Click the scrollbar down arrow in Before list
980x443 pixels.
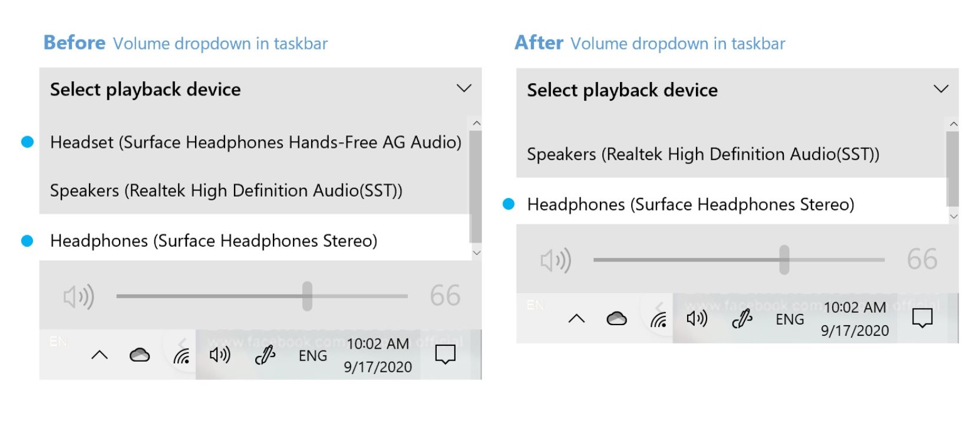(477, 253)
